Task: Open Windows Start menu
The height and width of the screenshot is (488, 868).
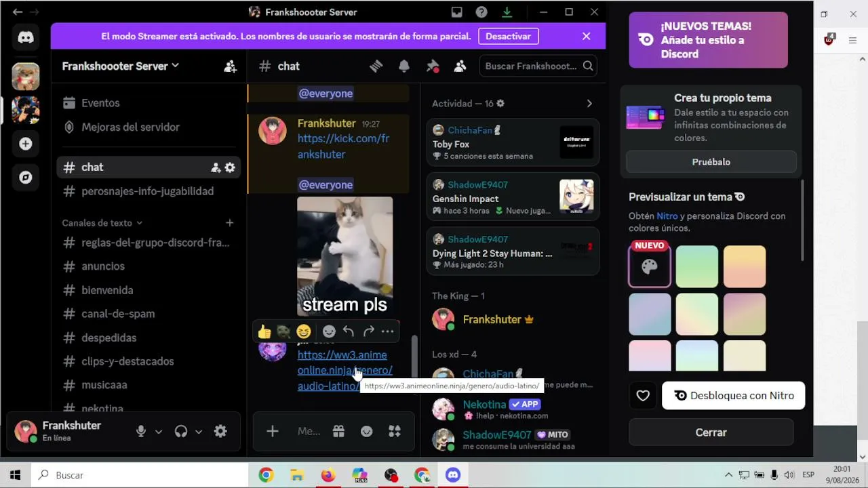Action: (15, 475)
